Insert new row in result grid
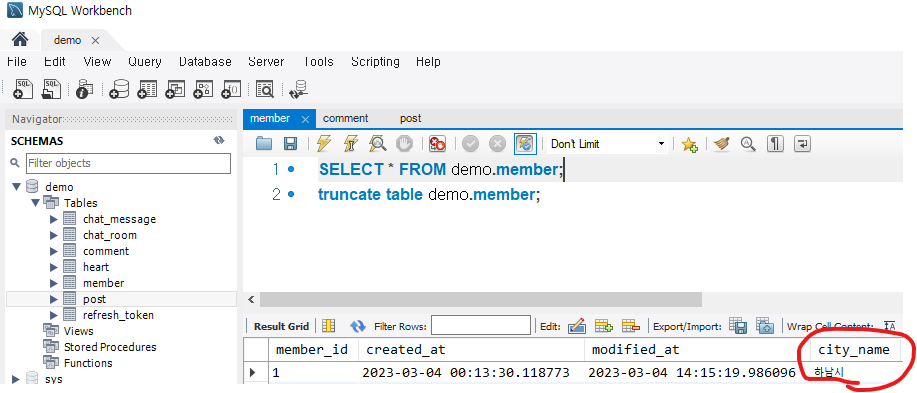 (603, 326)
